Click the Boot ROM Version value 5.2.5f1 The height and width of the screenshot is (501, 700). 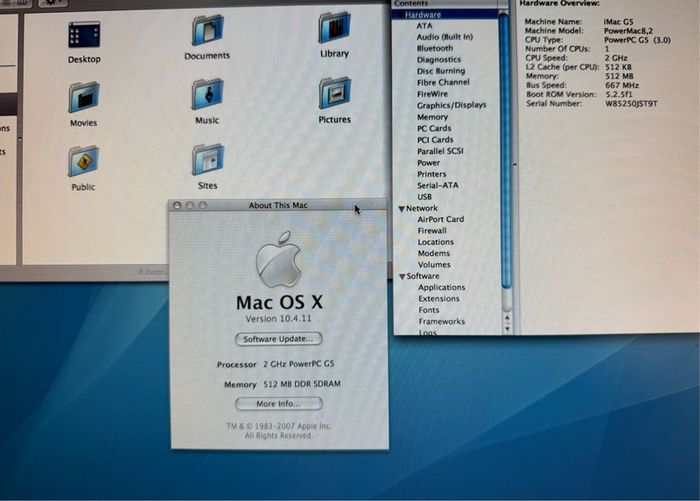pos(619,95)
